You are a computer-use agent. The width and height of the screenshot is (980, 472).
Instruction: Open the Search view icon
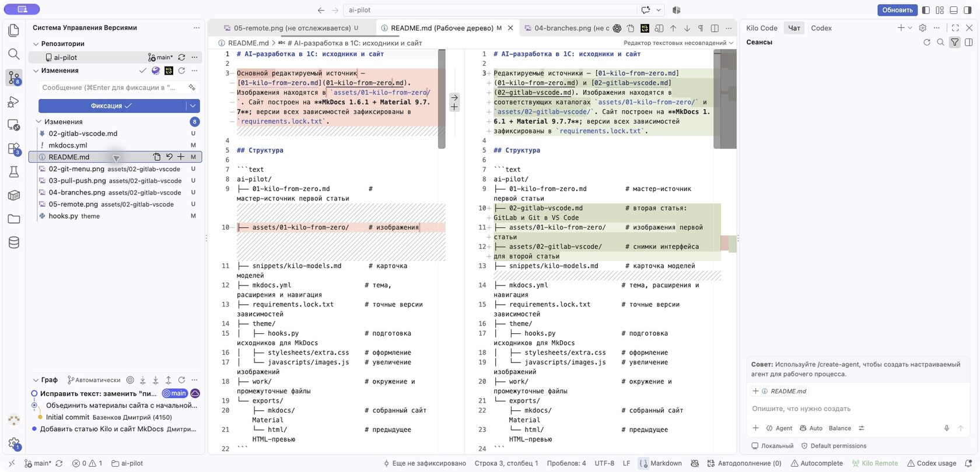(14, 54)
